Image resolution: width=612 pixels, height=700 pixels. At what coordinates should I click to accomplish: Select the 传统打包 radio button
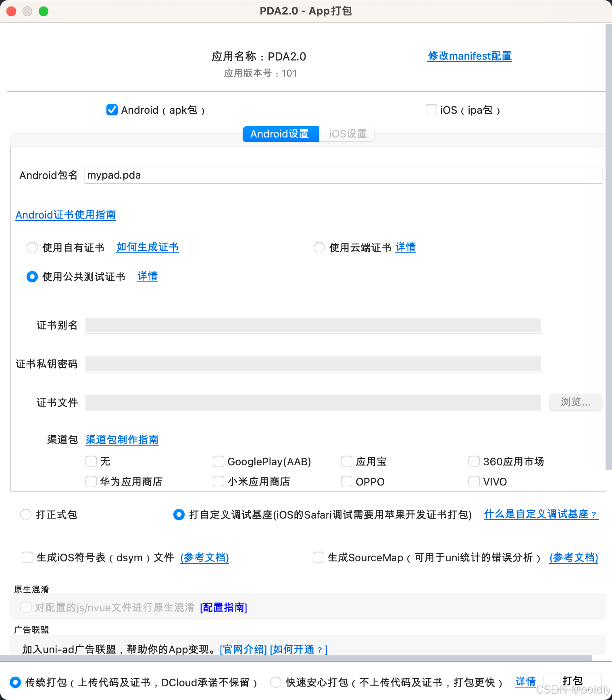tap(15, 682)
